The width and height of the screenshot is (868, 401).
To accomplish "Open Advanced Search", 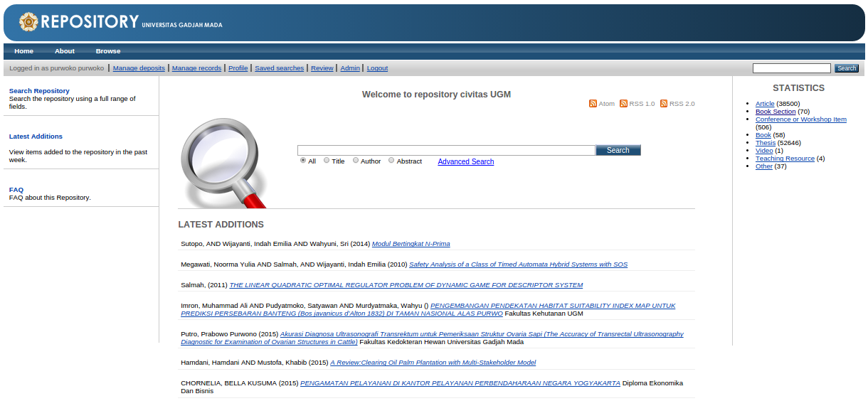I will coord(466,161).
